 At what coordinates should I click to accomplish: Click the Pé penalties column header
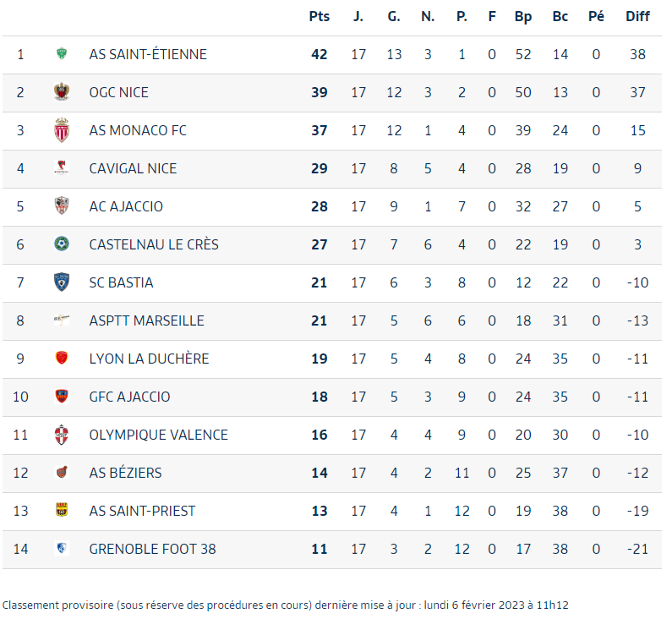tap(596, 16)
